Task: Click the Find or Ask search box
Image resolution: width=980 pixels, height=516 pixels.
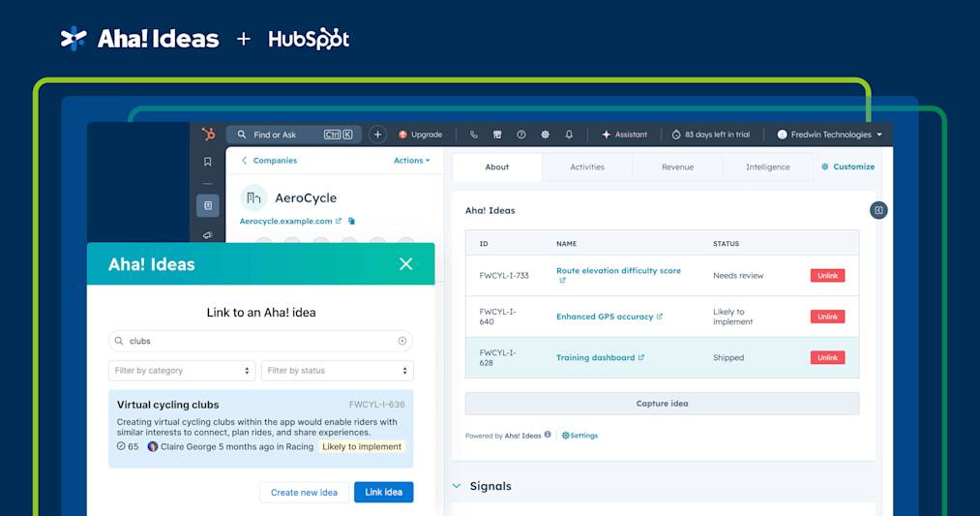Action: tap(294, 135)
